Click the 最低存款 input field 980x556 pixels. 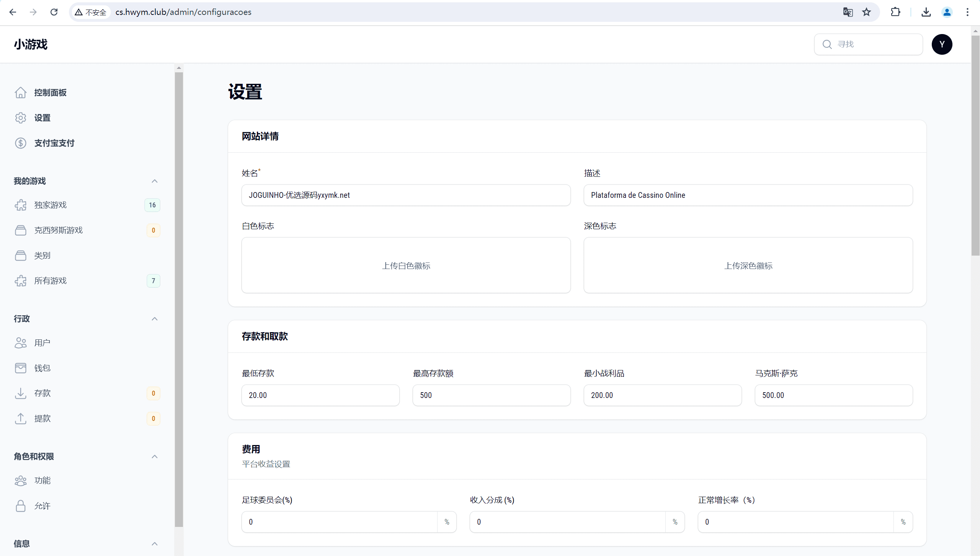click(x=320, y=395)
